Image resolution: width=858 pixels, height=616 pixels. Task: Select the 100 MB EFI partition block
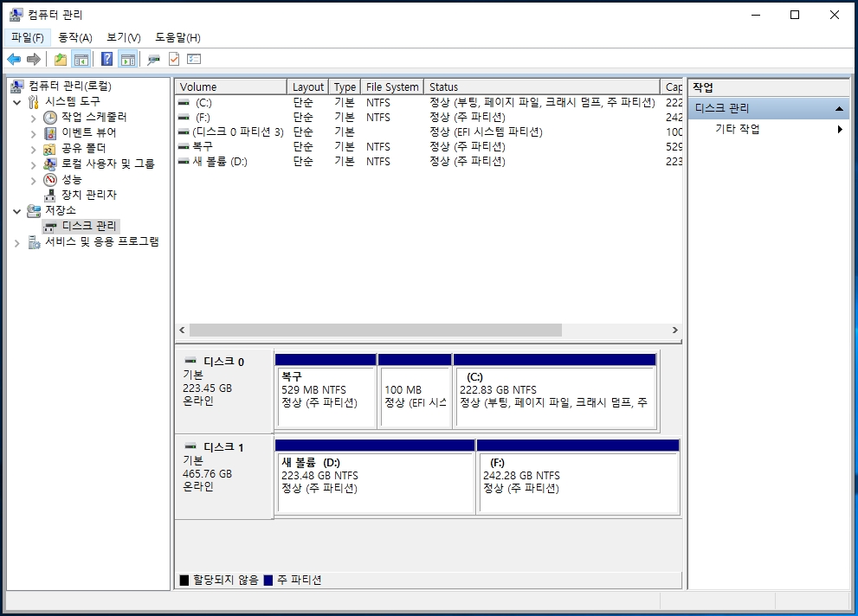click(x=415, y=391)
